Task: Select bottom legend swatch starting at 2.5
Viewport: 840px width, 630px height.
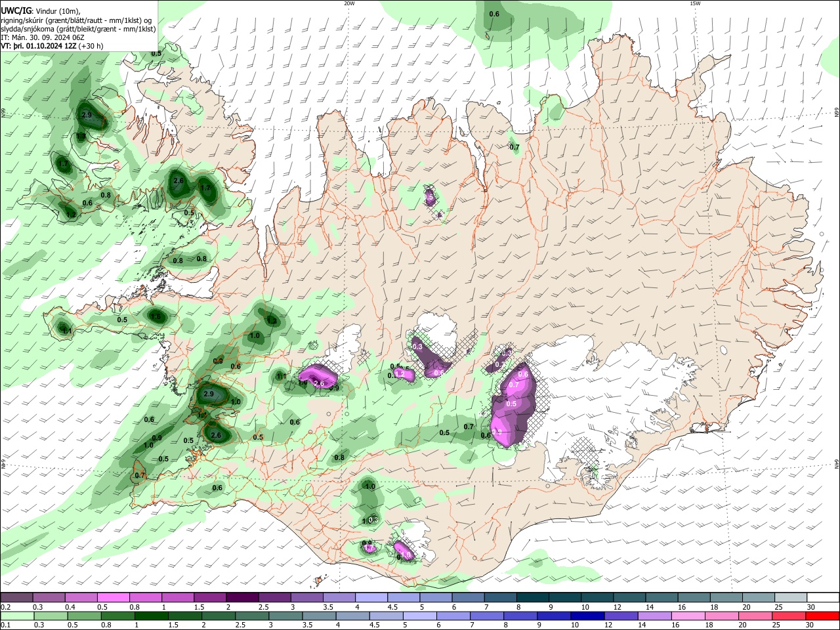Action: point(251,616)
